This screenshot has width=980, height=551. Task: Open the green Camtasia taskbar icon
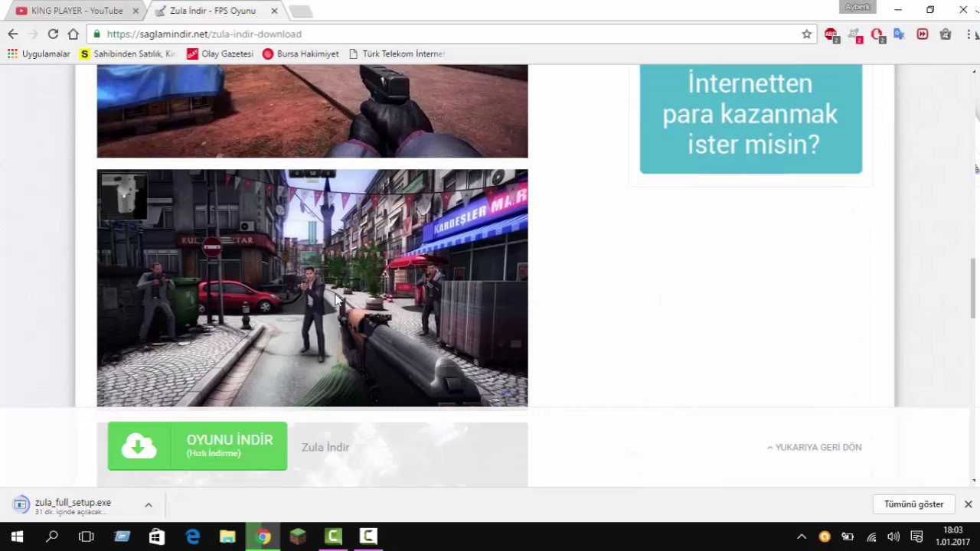[x=333, y=536]
